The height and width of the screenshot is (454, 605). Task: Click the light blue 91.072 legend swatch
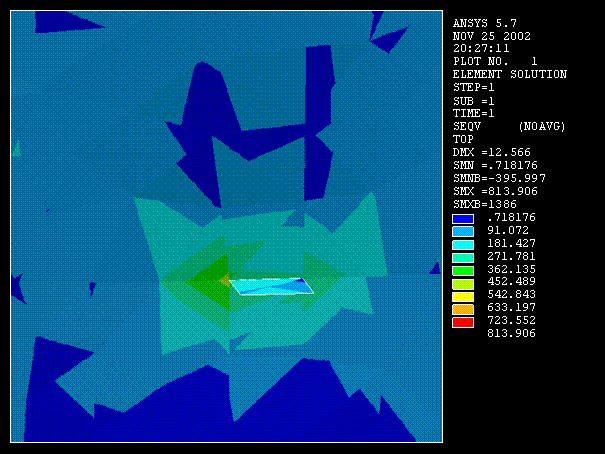click(x=463, y=231)
